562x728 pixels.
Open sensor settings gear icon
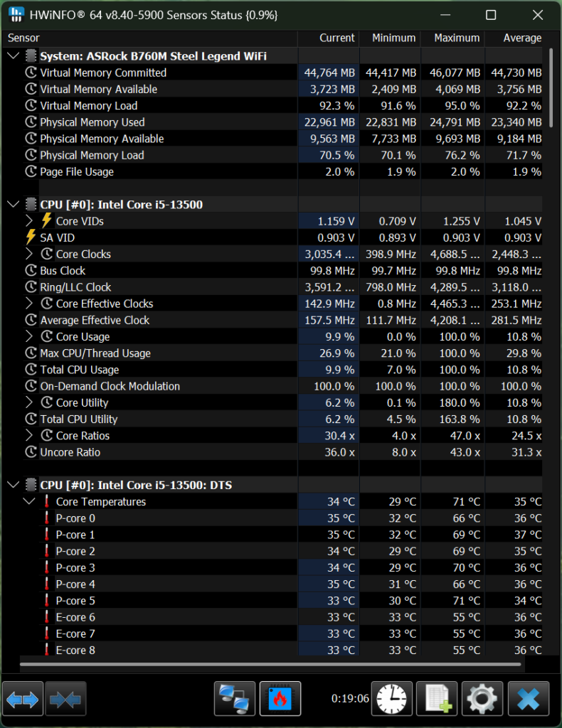[x=482, y=699]
